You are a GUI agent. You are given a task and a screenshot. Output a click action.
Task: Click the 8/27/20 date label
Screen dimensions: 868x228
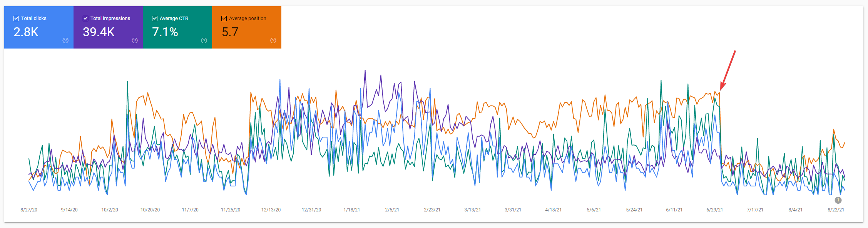click(x=29, y=210)
